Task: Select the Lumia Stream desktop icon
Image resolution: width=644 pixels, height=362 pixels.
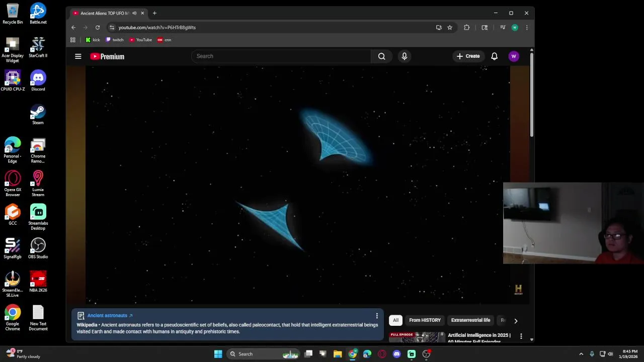Action: (x=38, y=184)
